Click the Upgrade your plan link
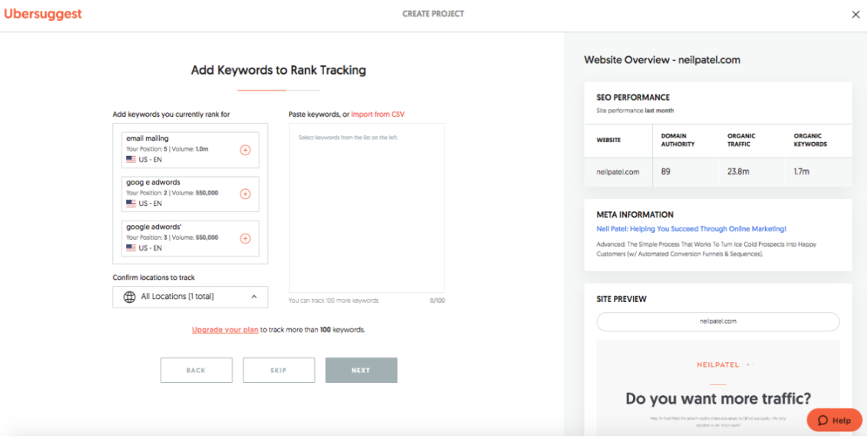This screenshot has width=868, height=439. tap(224, 330)
